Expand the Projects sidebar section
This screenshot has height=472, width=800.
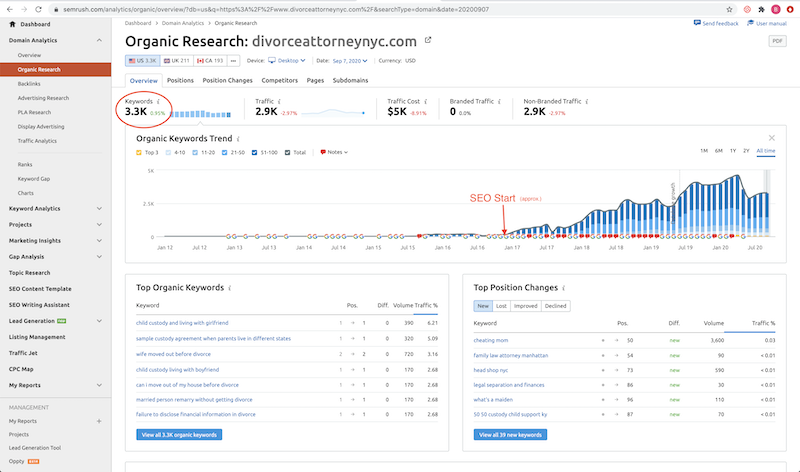[99, 225]
